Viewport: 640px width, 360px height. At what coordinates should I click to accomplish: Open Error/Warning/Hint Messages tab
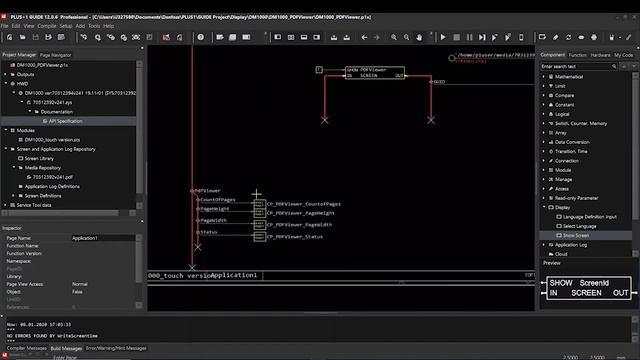coord(116,348)
